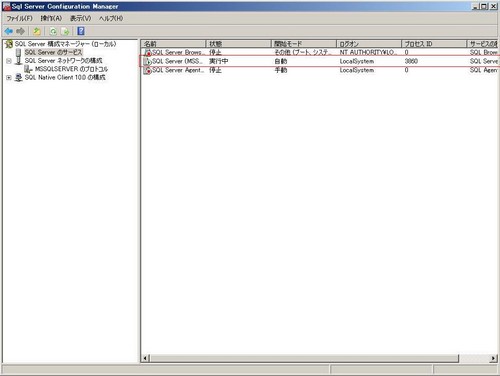The width and height of the screenshot is (500, 376).
Task: Click the horizontal scrollbar right arrow
Action: [494, 358]
